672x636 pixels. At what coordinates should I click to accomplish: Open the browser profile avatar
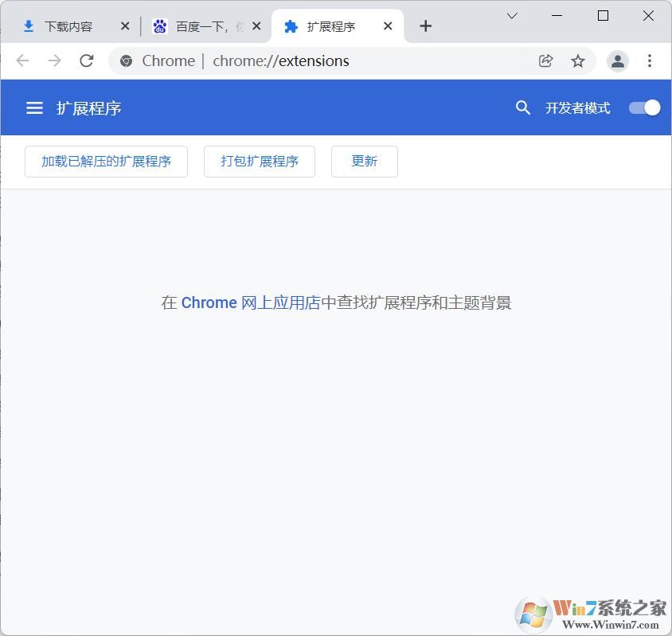pyautogui.click(x=618, y=60)
